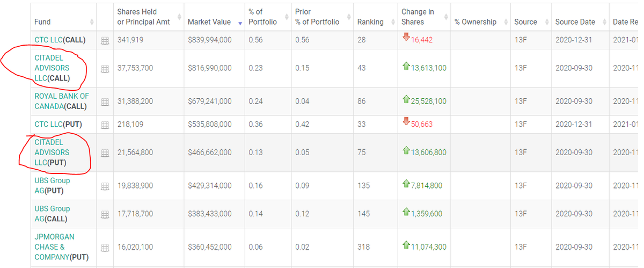The width and height of the screenshot is (644, 268).
Task: Open UBS Group AG(CALL) fund link
Action: tap(52, 213)
